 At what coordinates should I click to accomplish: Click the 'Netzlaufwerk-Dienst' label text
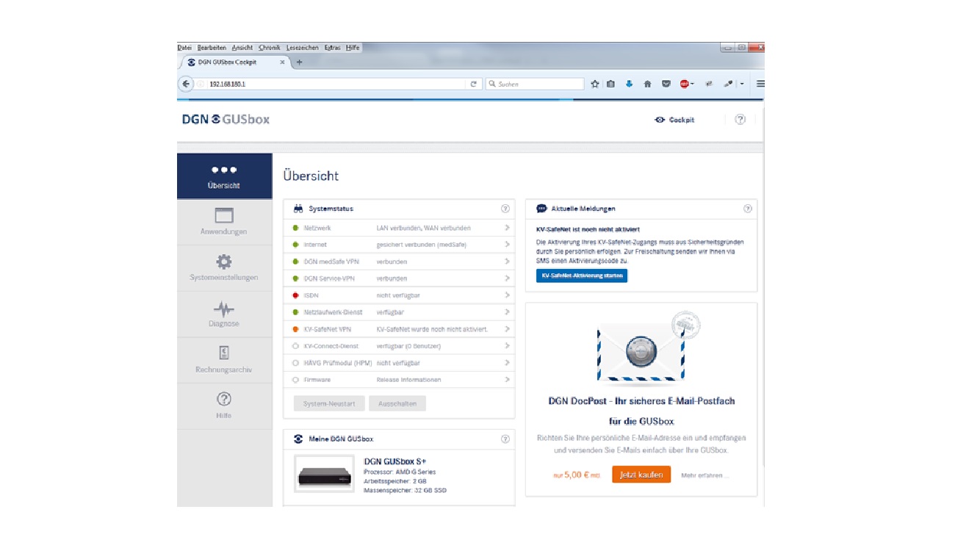(333, 312)
